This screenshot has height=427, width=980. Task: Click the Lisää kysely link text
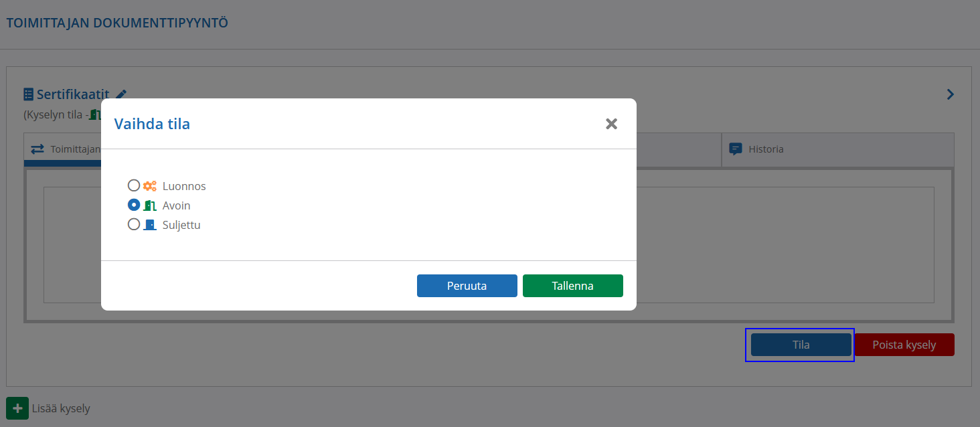(x=61, y=408)
